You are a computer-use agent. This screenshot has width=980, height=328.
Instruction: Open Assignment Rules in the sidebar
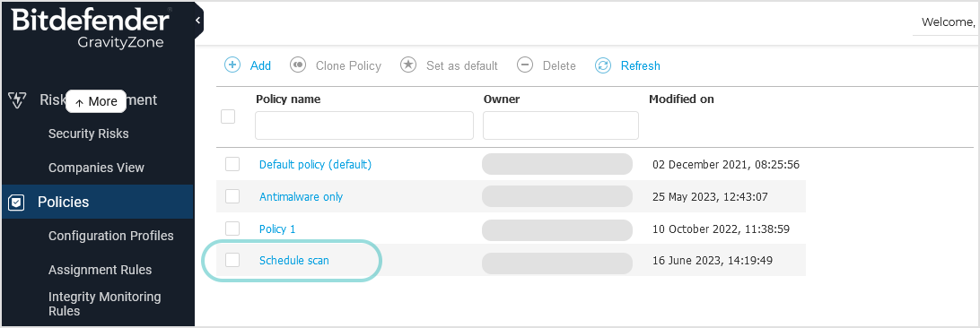tap(100, 270)
